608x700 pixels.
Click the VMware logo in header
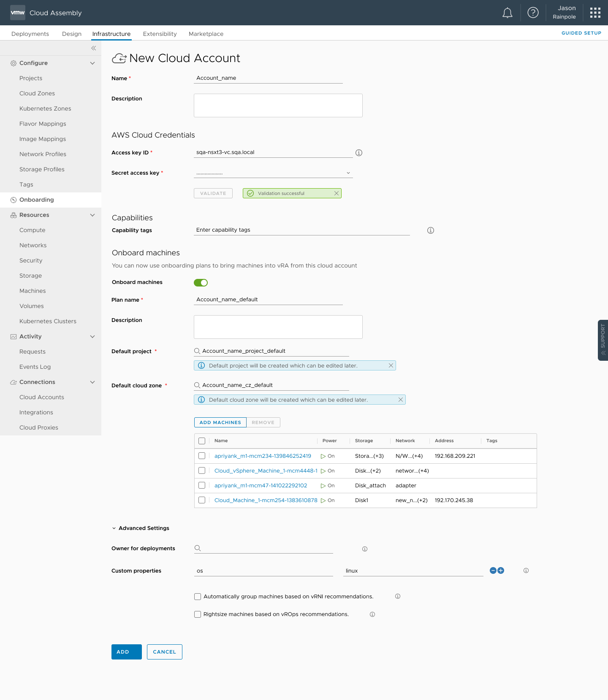(x=18, y=13)
